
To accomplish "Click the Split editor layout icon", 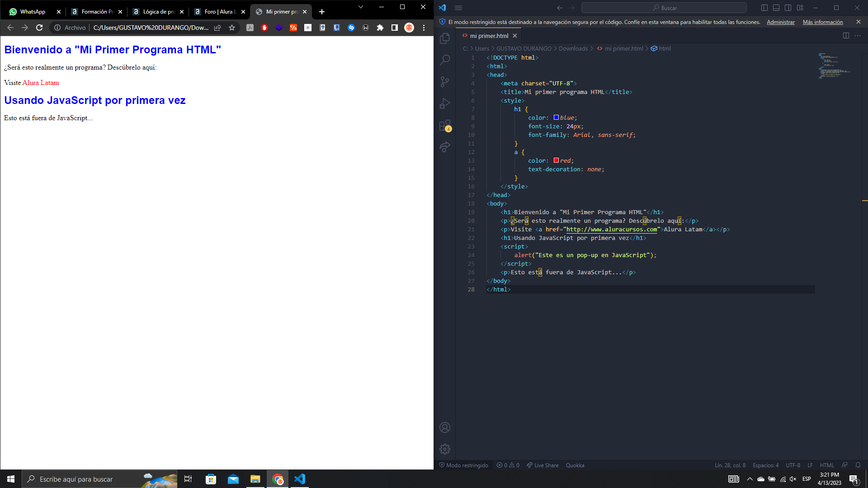I will tap(846, 35).
